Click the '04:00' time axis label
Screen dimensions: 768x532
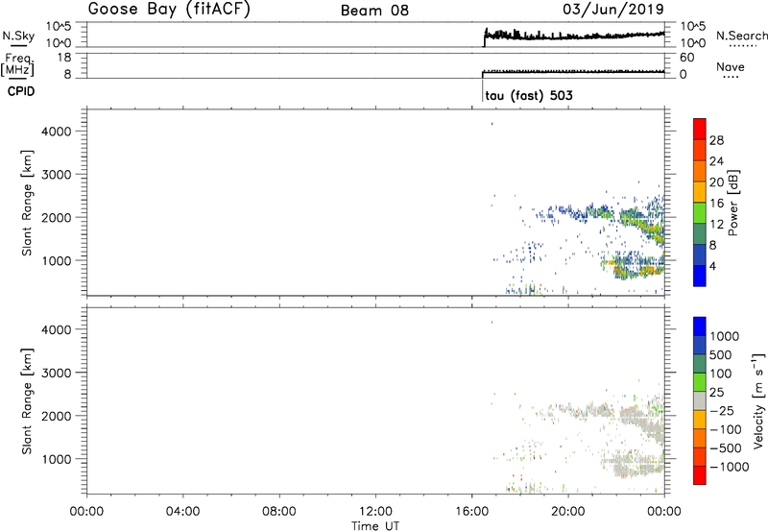(183, 512)
